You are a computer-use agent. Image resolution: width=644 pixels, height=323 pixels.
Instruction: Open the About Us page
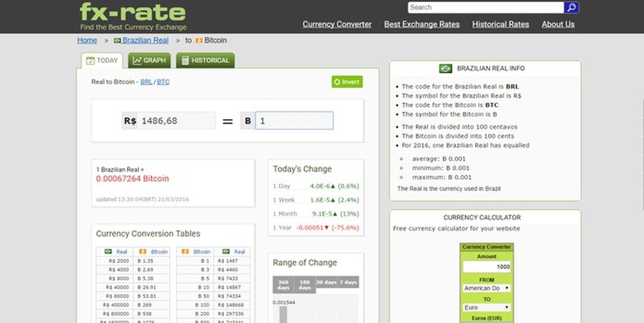point(558,24)
